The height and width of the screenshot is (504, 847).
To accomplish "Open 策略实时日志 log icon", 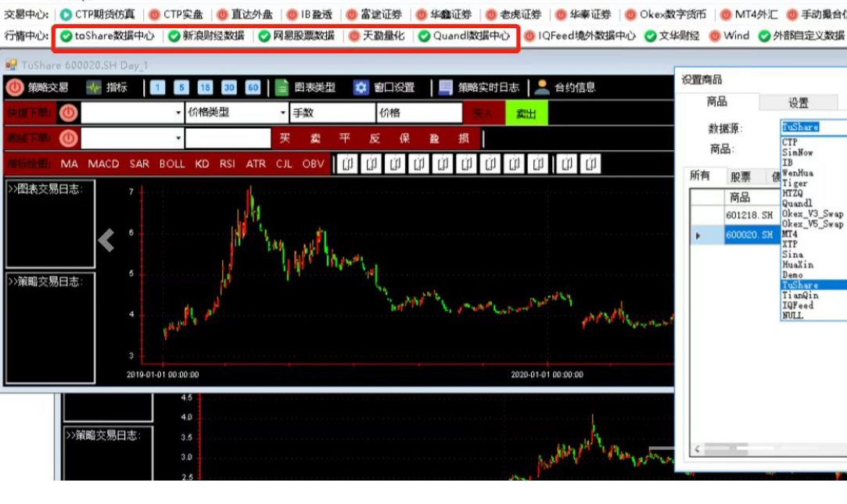I will coord(446,88).
